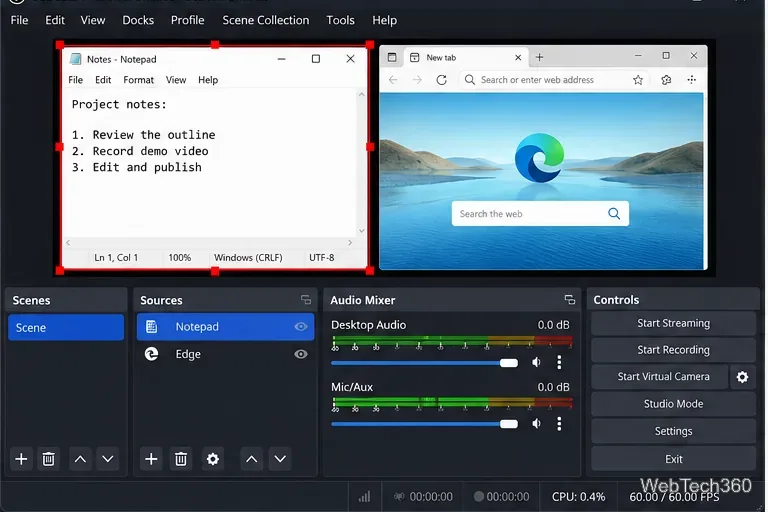
Task: Click the Notepad source window-capture icon
Action: tap(152, 327)
